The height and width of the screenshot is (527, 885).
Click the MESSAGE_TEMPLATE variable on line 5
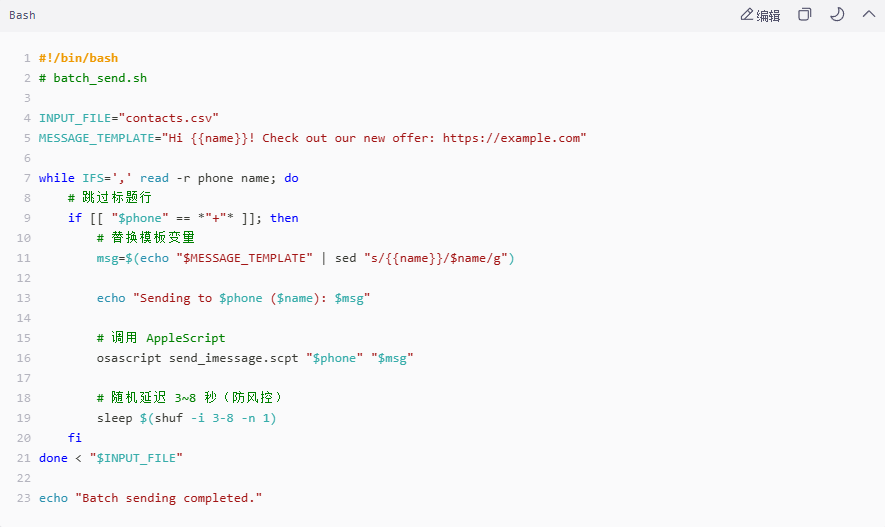[97, 138]
